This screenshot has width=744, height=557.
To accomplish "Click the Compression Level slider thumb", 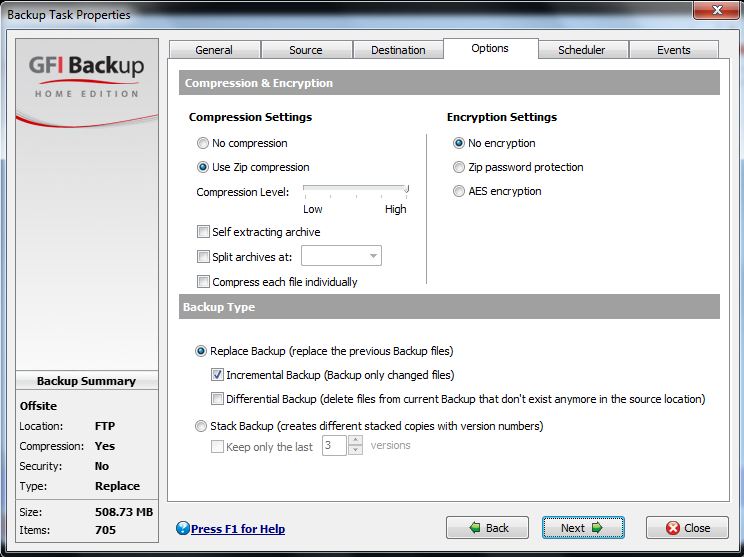I will (x=407, y=189).
